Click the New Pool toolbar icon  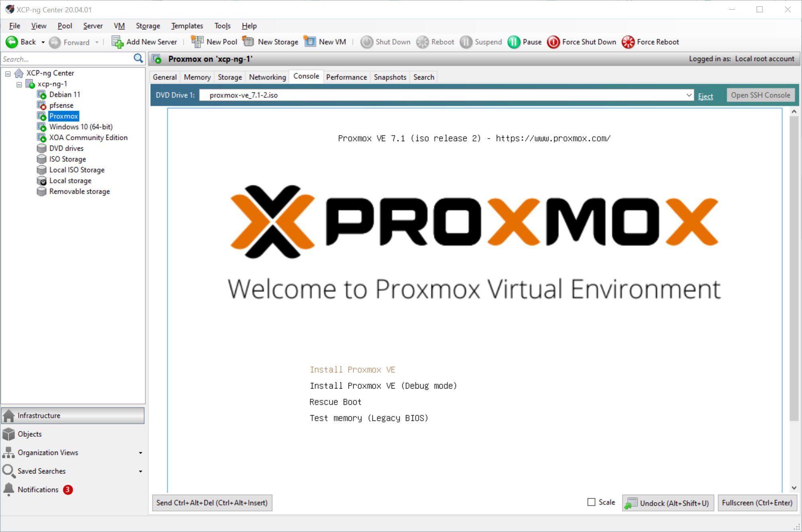point(197,41)
